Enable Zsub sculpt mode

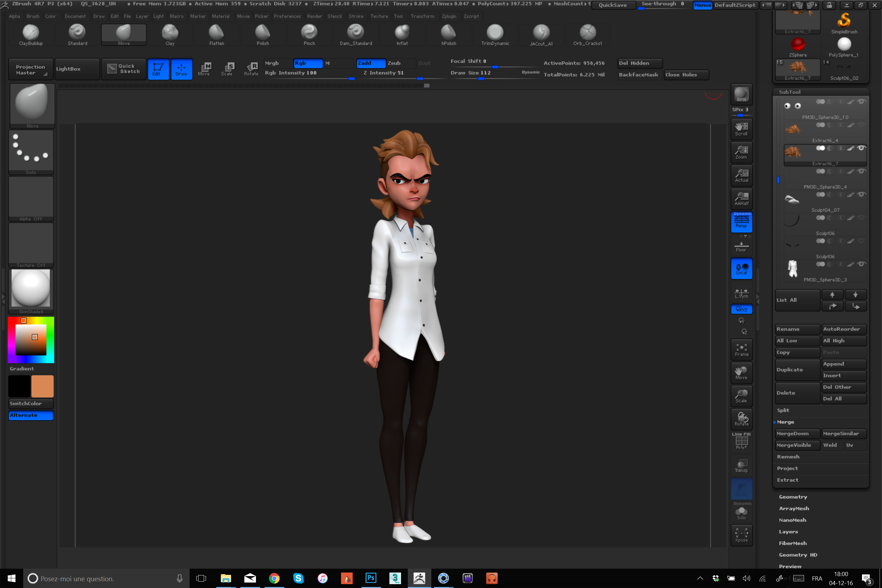400,63
